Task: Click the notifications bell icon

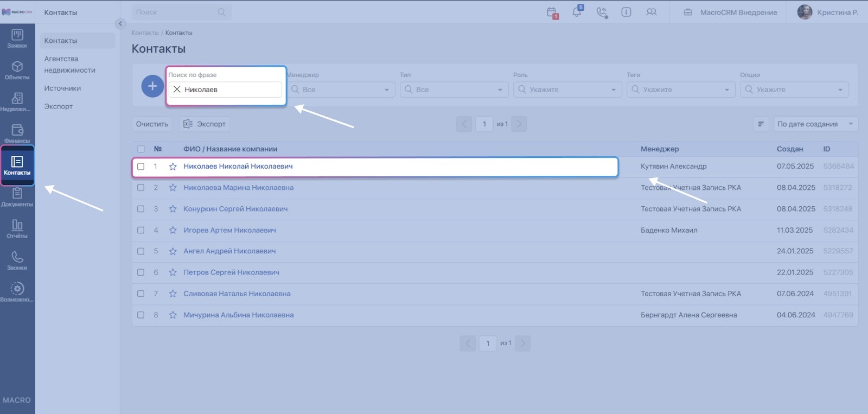Action: tap(577, 12)
